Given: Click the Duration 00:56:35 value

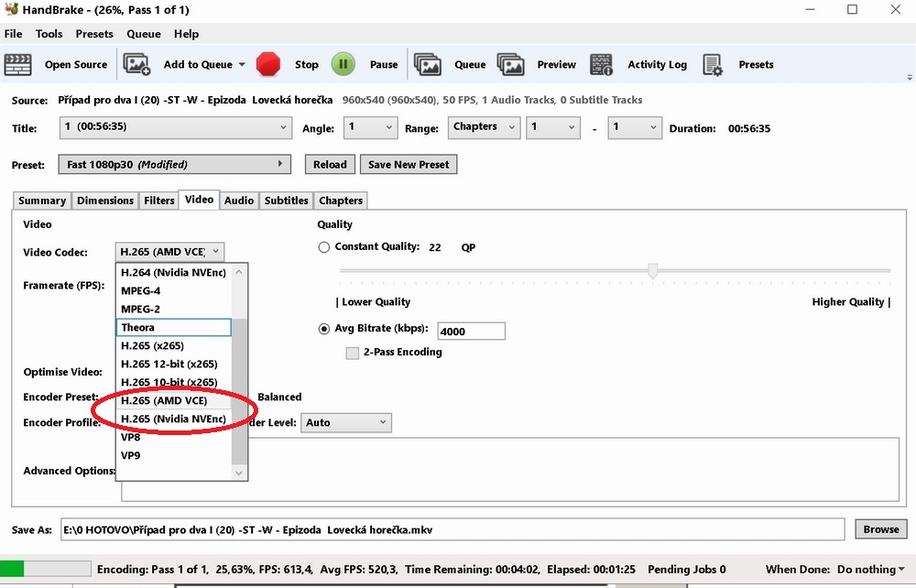Looking at the screenshot, I should click(749, 128).
